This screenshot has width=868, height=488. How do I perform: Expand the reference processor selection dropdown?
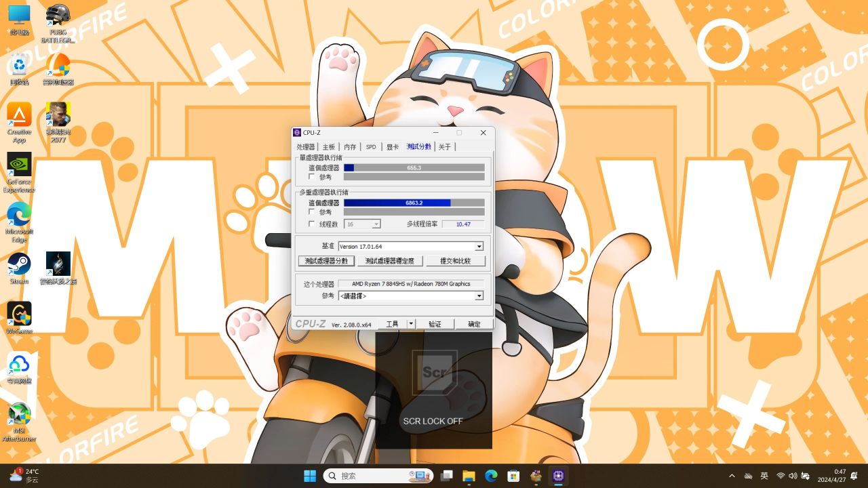click(x=479, y=296)
